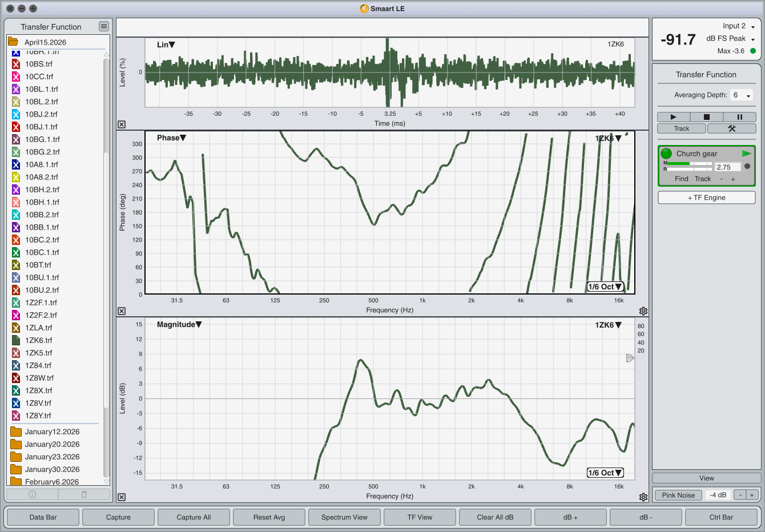Close the impulse response Lin pane
This screenshot has height=532, width=765.
coord(122,124)
